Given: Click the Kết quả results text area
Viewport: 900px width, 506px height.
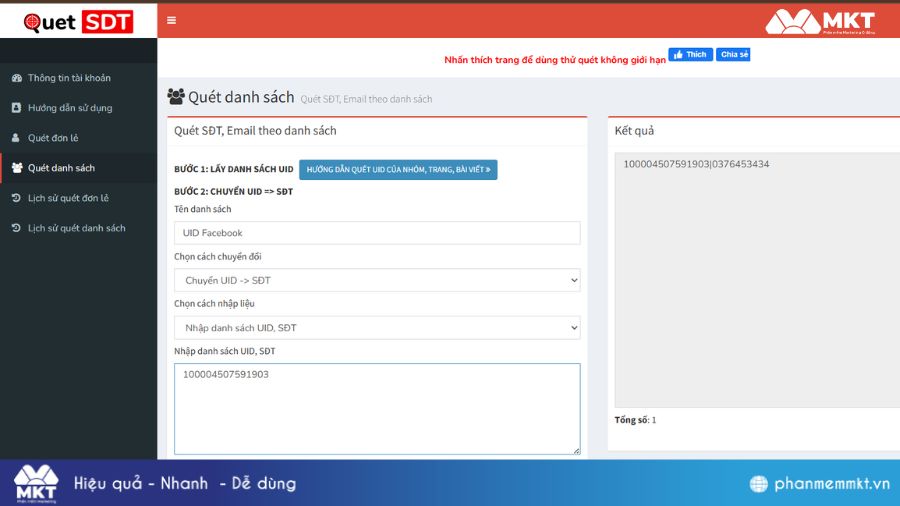Looking at the screenshot, I should coord(757,280).
